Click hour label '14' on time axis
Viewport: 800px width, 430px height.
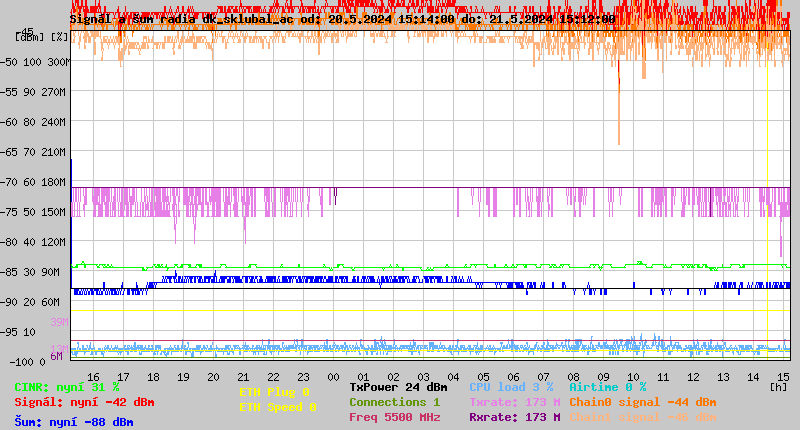tap(754, 377)
